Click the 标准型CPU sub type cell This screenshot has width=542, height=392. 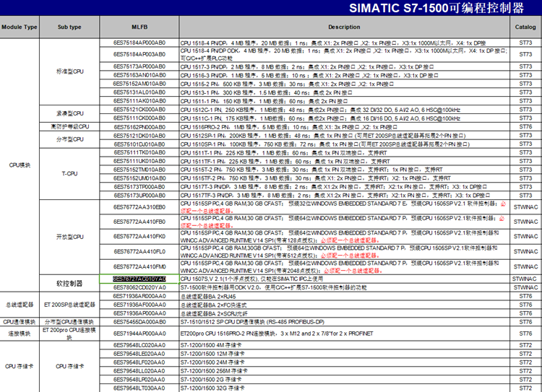tap(69, 71)
